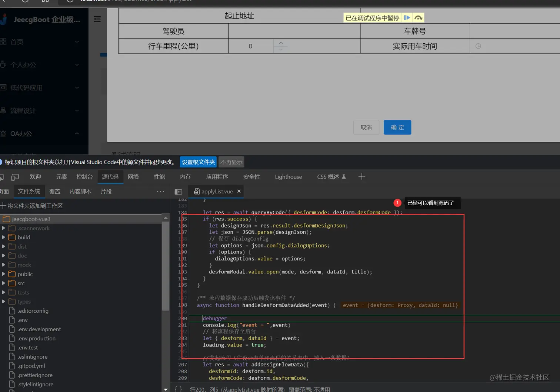Screen dimensions: 560x392
Task: Collapse the sidebar menu fold icon
Action: (97, 19)
